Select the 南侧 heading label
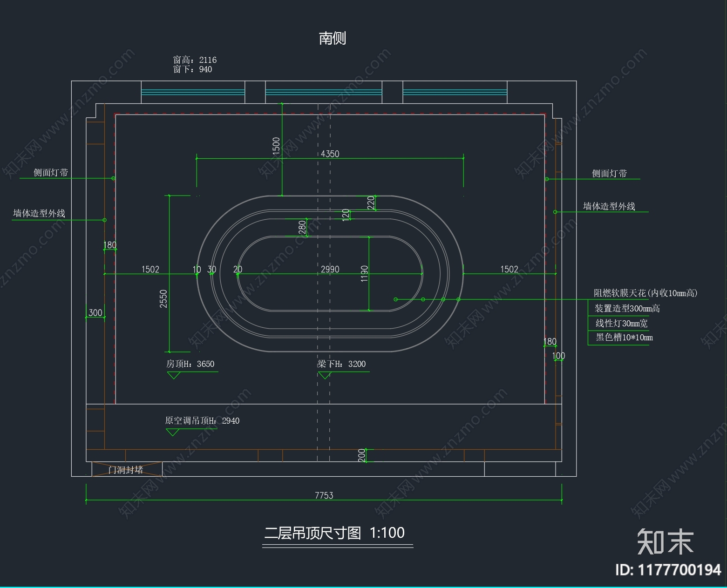Viewport: 727px width, 588px height. click(332, 38)
